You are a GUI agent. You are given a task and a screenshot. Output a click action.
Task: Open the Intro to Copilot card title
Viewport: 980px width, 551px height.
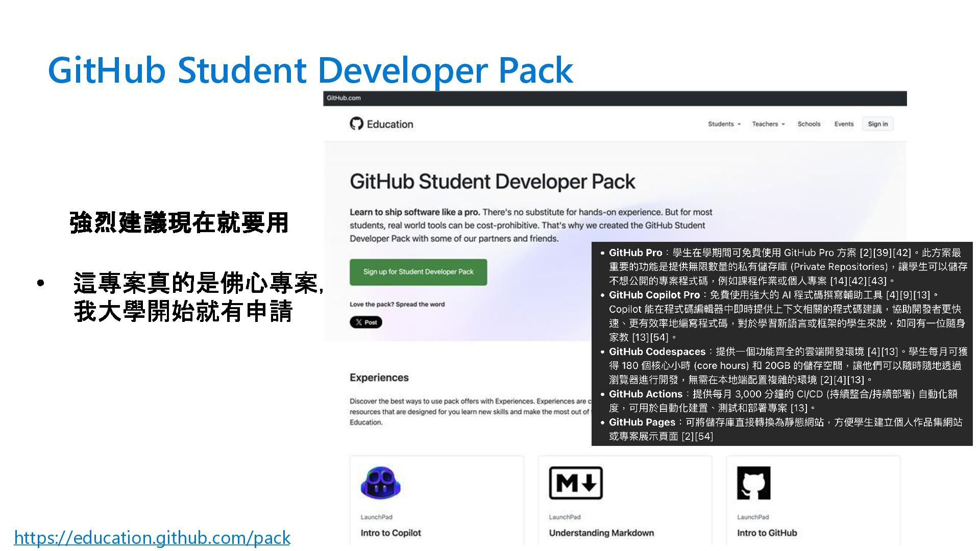pos(390,533)
